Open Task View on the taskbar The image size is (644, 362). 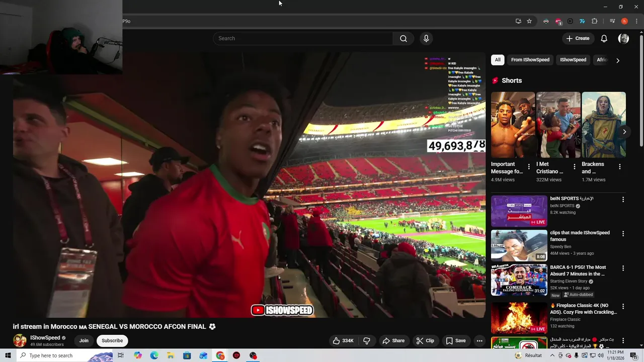pos(121,355)
